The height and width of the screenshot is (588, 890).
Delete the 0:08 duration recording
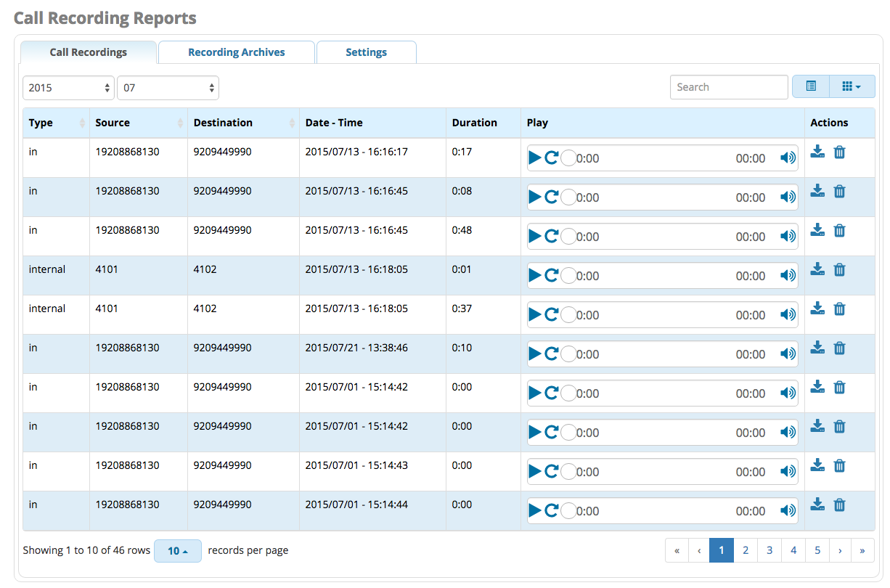click(839, 191)
